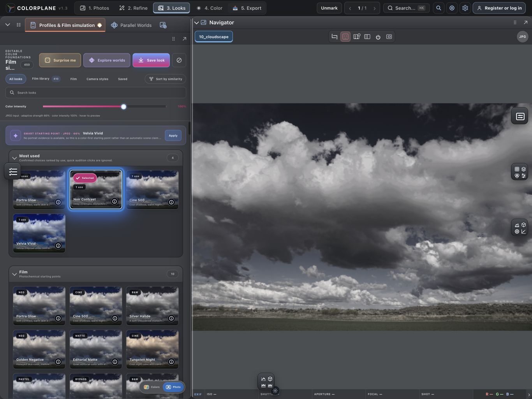Screen dimensions: 532x399
Task: Click the target circle icon in top bar
Action: 452,8
